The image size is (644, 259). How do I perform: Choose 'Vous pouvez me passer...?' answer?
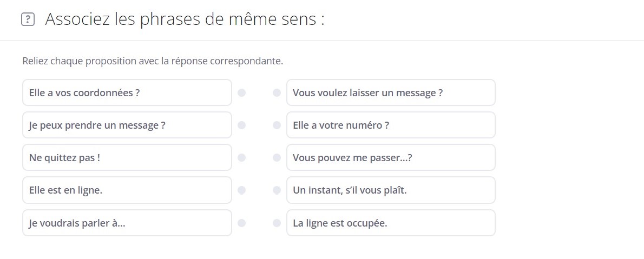(390, 157)
